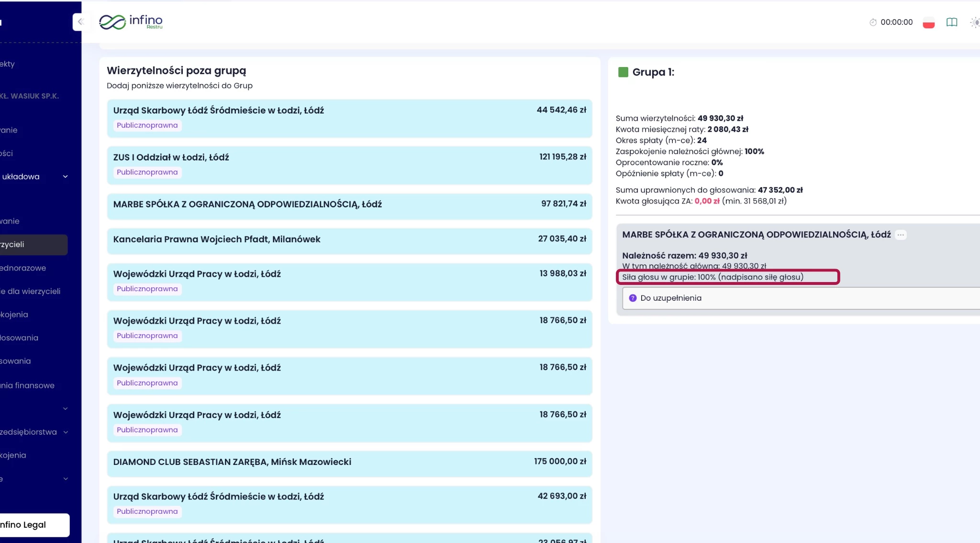980x543 pixels.
Task: Click the 'Wierzytelności poza grupą' heading
Action: (x=177, y=71)
